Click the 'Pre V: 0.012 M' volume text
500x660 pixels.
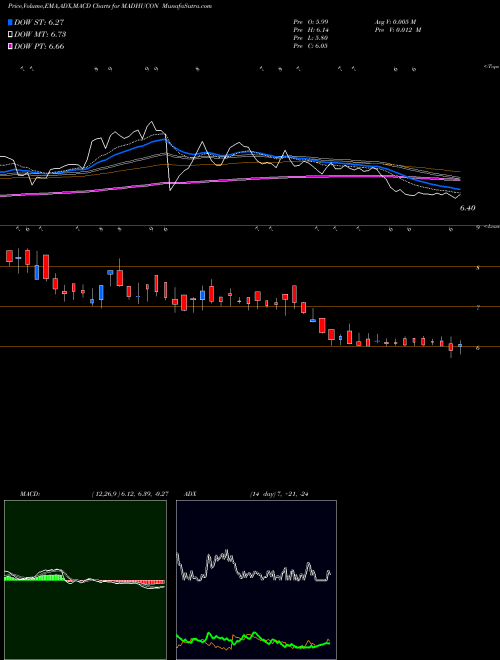(x=398, y=30)
